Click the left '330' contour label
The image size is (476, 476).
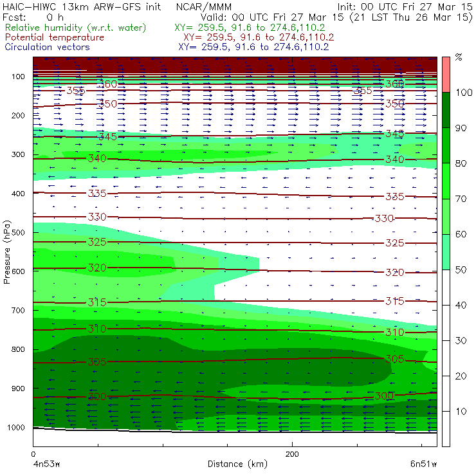(97, 217)
